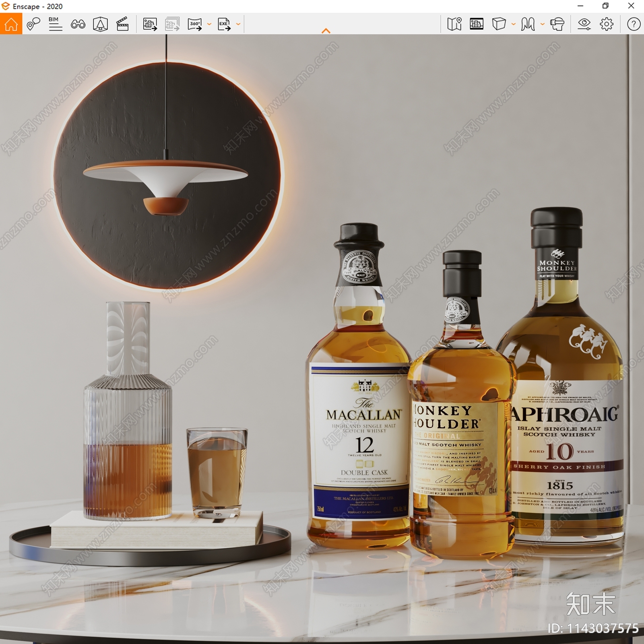Collapse the toolbar with orange chevron
The image size is (644, 644).
point(326,31)
